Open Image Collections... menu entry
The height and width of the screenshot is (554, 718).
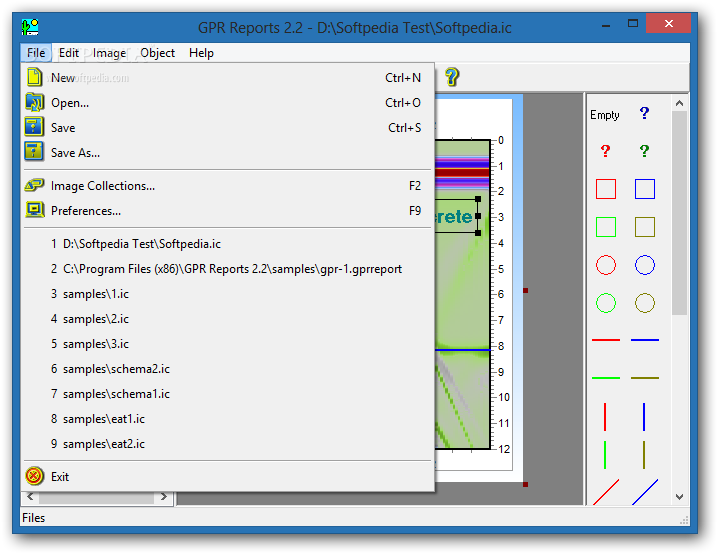[228, 185]
